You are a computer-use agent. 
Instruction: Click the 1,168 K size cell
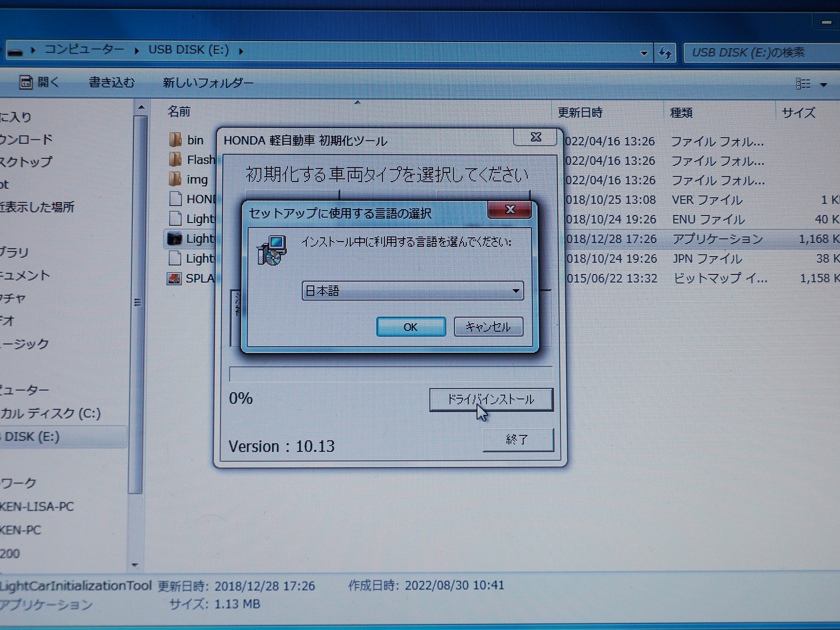point(819,239)
